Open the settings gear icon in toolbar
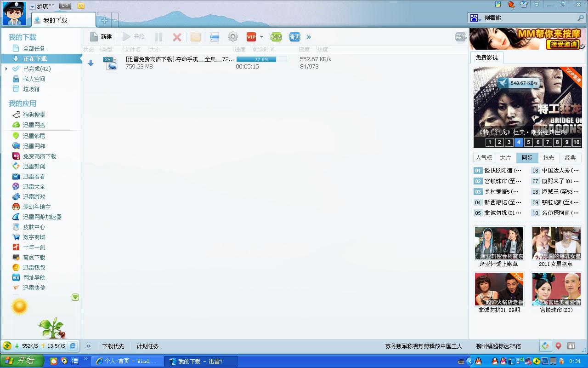 coord(233,37)
